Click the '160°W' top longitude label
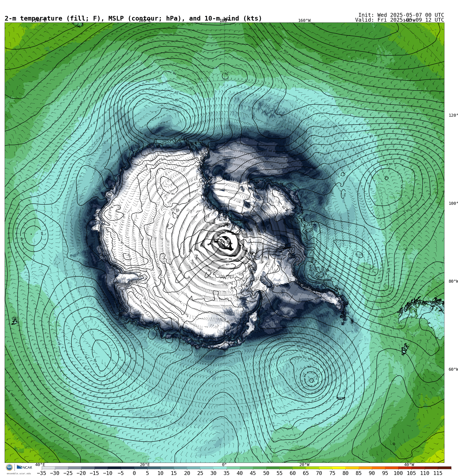Screen dimensions: 458x476 point(304,20)
